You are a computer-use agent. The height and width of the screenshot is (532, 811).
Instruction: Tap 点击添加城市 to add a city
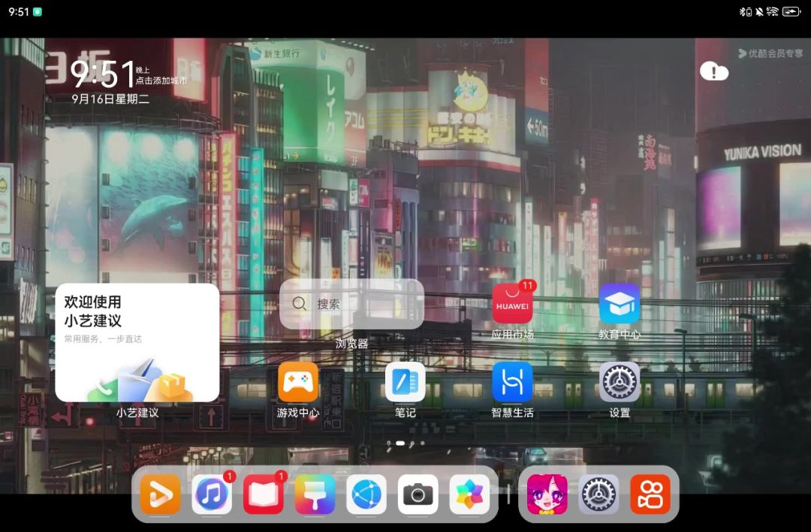click(x=161, y=80)
